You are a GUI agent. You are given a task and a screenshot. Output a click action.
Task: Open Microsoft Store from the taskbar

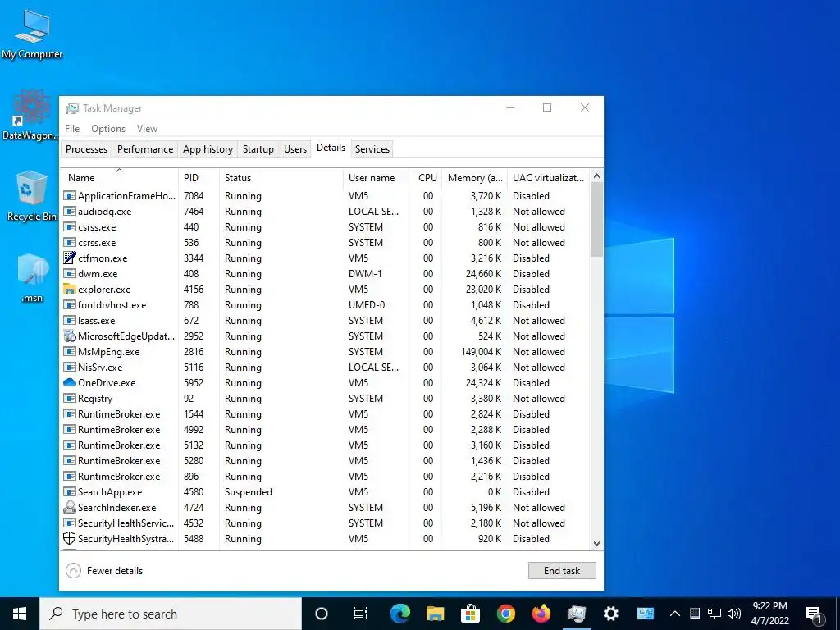pyautogui.click(x=470, y=614)
